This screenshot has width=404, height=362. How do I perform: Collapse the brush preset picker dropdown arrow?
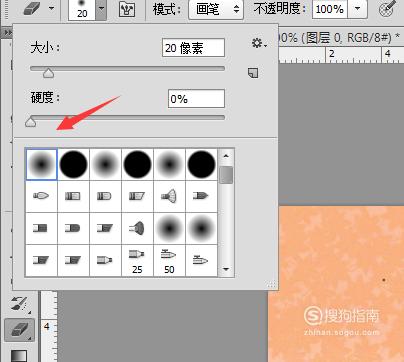click(x=101, y=9)
